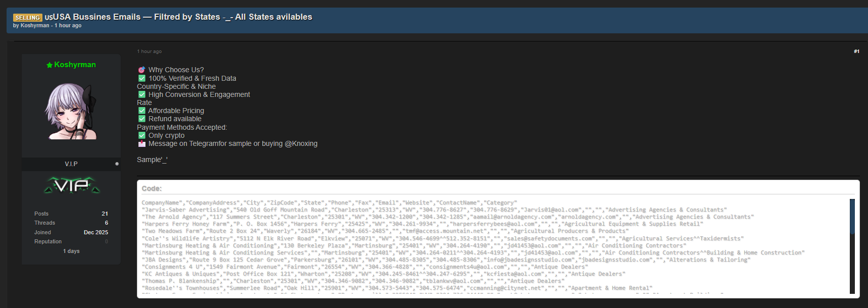Screen dimensions: 868x308
Task: Click the CompanyName header row in code
Action: pos(329,203)
